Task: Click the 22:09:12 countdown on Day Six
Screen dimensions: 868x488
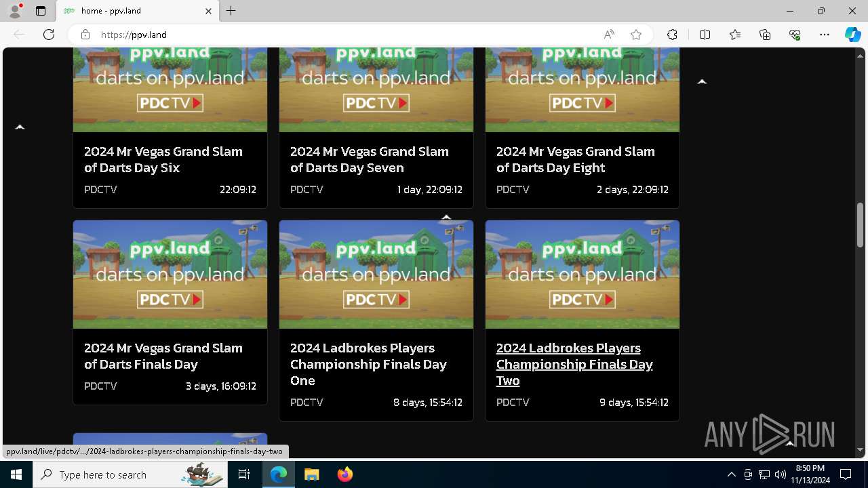Action: coord(238,190)
